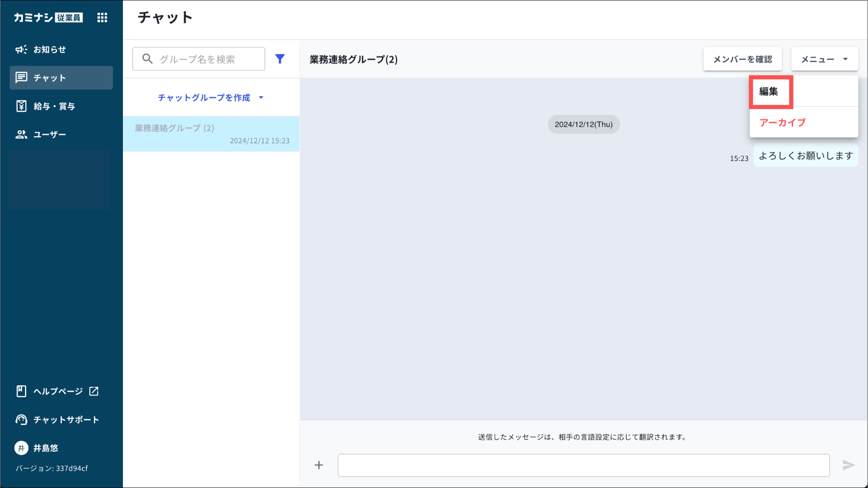Click メンバーを確認 button
The width and height of the screenshot is (868, 488).
[x=742, y=59]
